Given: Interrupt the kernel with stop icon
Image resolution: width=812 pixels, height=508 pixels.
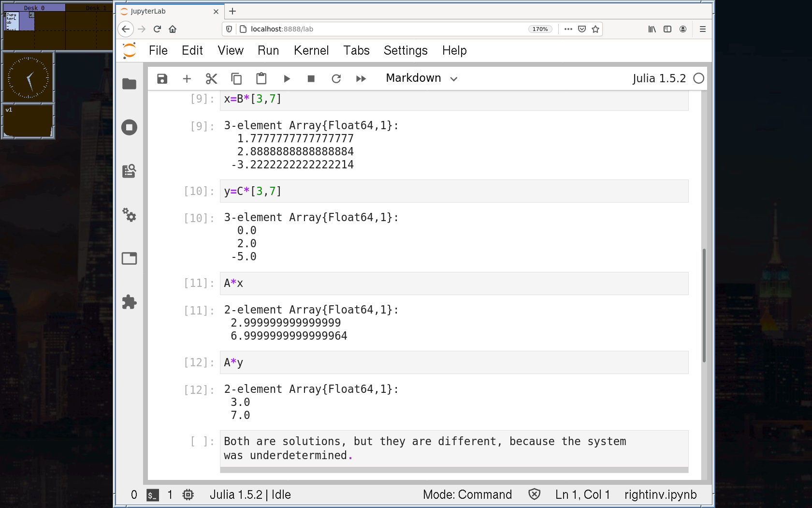Looking at the screenshot, I should [x=311, y=78].
